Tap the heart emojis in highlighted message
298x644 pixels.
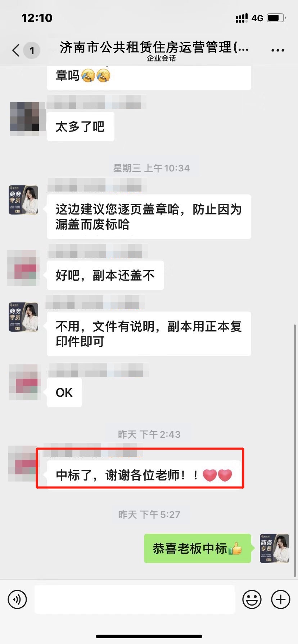[x=217, y=475]
